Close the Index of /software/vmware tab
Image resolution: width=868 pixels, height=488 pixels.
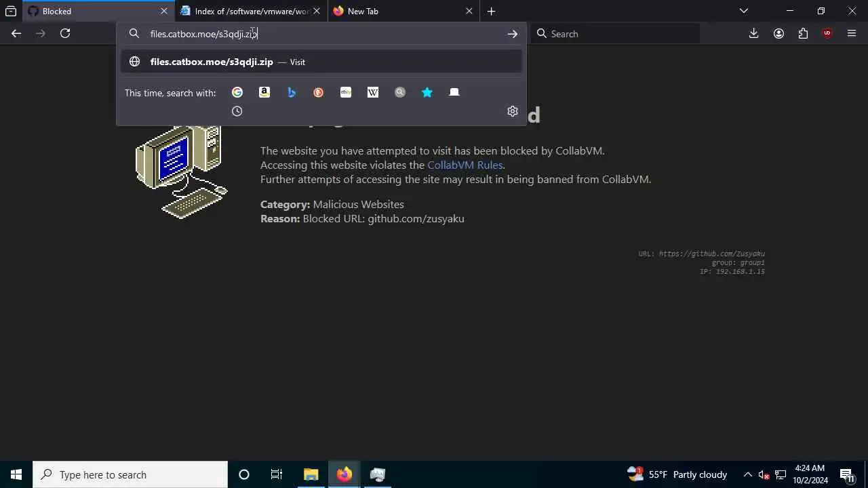click(x=316, y=11)
